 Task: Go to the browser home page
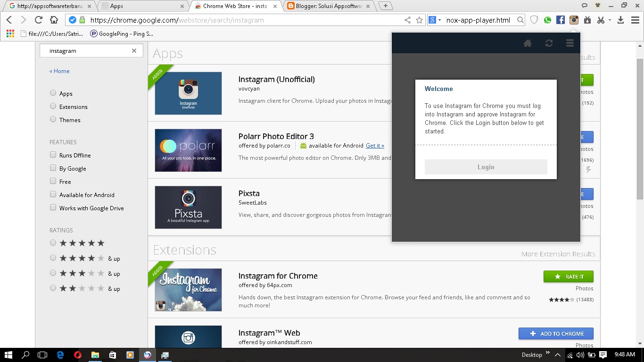coord(54,20)
